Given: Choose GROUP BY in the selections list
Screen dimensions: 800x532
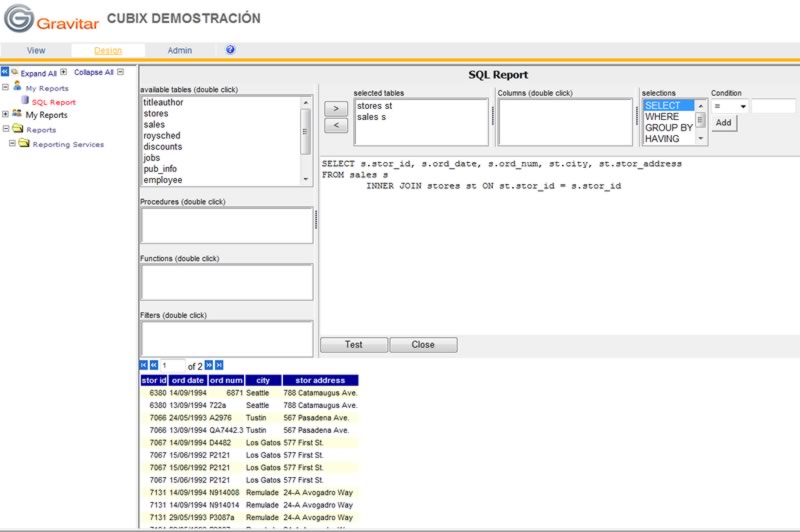Looking at the screenshot, I should click(668, 128).
